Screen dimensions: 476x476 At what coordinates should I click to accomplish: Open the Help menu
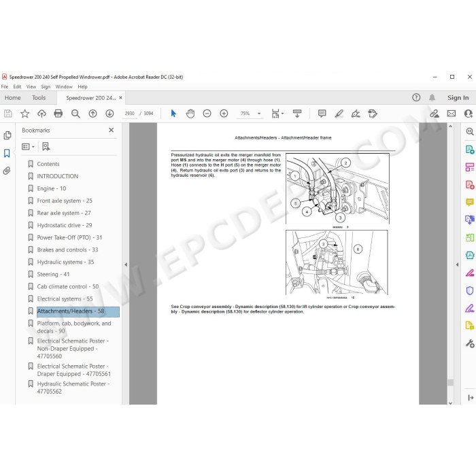point(82,86)
